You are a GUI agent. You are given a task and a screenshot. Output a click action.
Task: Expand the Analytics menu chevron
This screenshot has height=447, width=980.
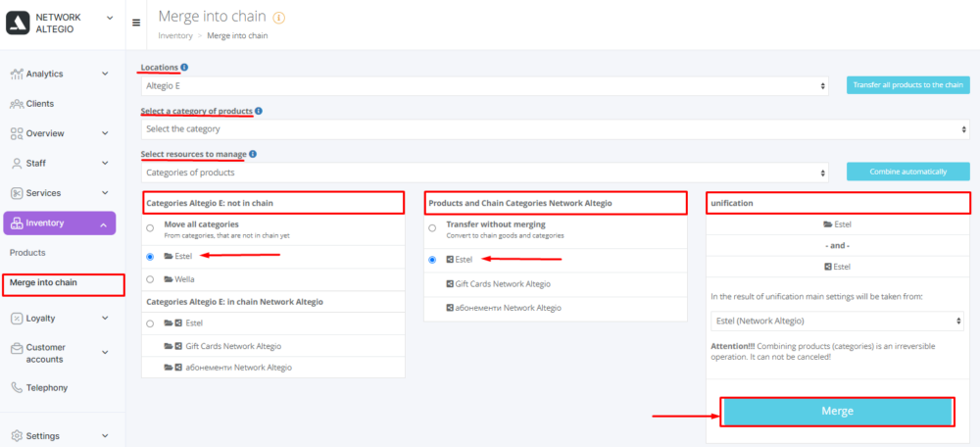click(x=105, y=74)
